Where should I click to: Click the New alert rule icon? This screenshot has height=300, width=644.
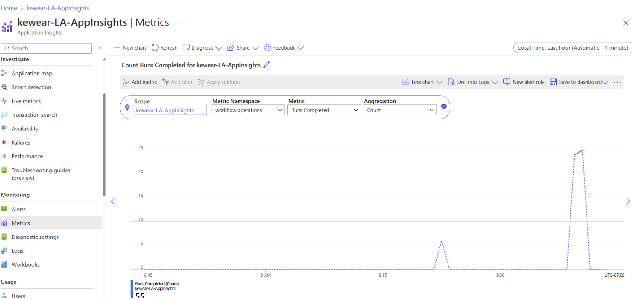pyautogui.click(x=507, y=82)
